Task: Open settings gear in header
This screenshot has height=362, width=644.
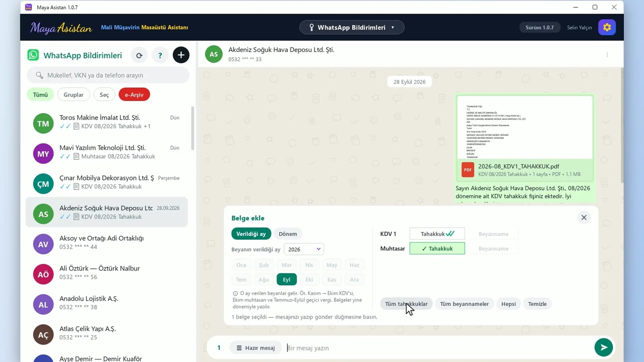Action: 607,27
